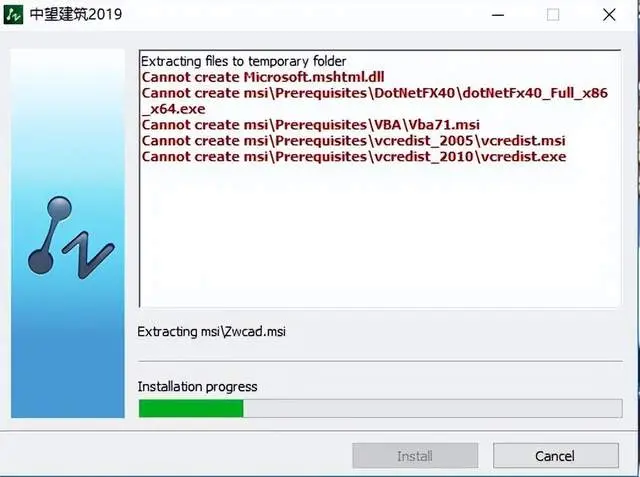The image size is (640, 477).
Task: Select the Microsoft.mshtml.dll error line
Action: coord(263,77)
